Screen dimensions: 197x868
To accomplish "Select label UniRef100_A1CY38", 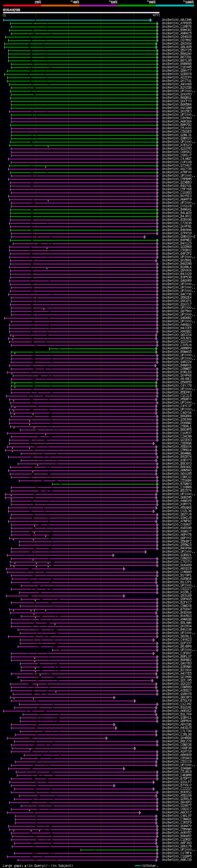I will pyautogui.click(x=177, y=169).
